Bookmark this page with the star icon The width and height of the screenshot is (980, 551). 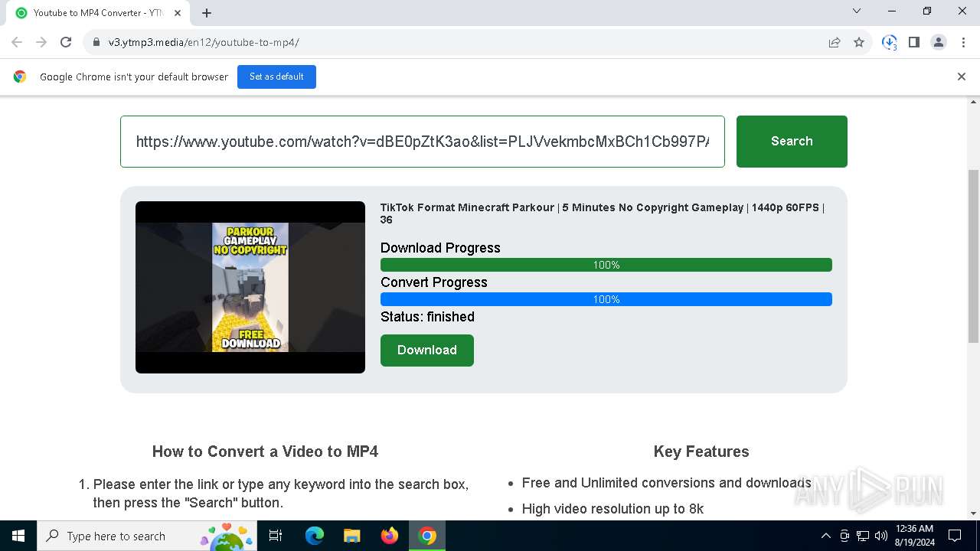click(859, 42)
